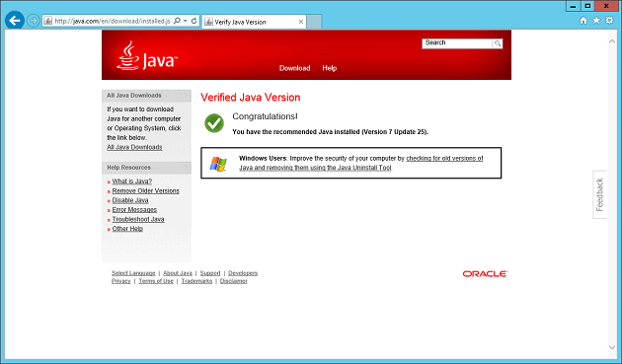The width and height of the screenshot is (622, 364).
Task: Open the Disable Java link
Action: pos(130,200)
